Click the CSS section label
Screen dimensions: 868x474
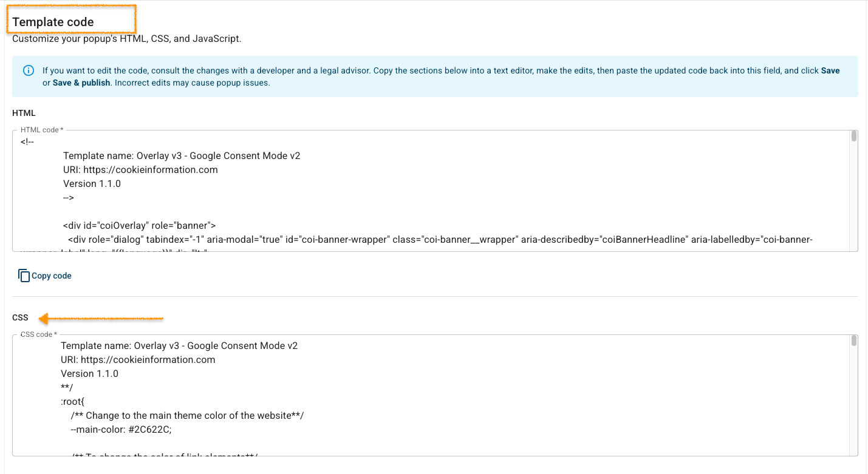click(20, 317)
